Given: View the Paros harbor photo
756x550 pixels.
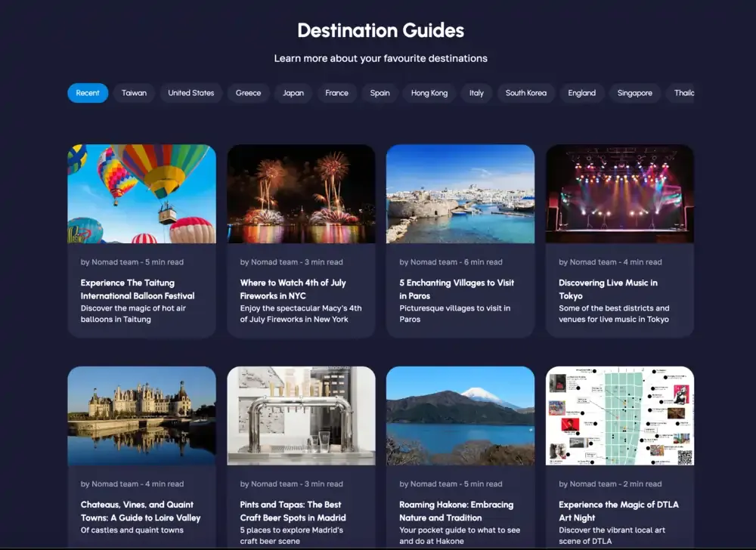Looking at the screenshot, I should coord(460,193).
